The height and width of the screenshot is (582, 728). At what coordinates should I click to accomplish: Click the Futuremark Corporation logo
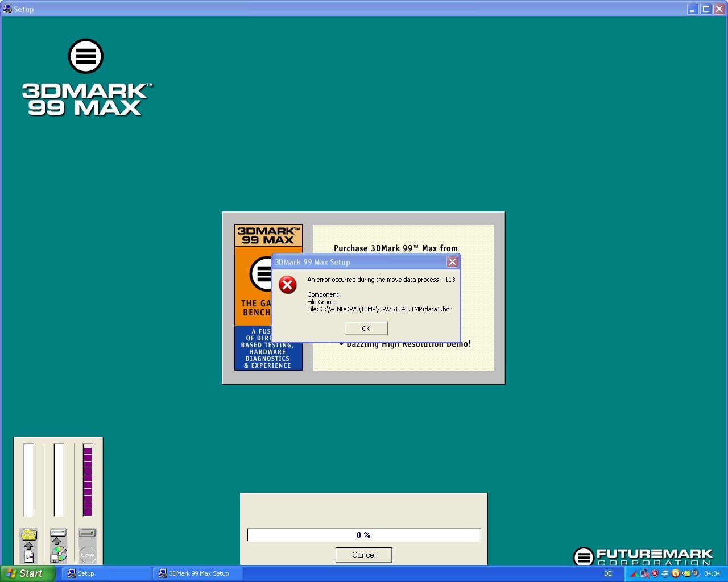643,556
